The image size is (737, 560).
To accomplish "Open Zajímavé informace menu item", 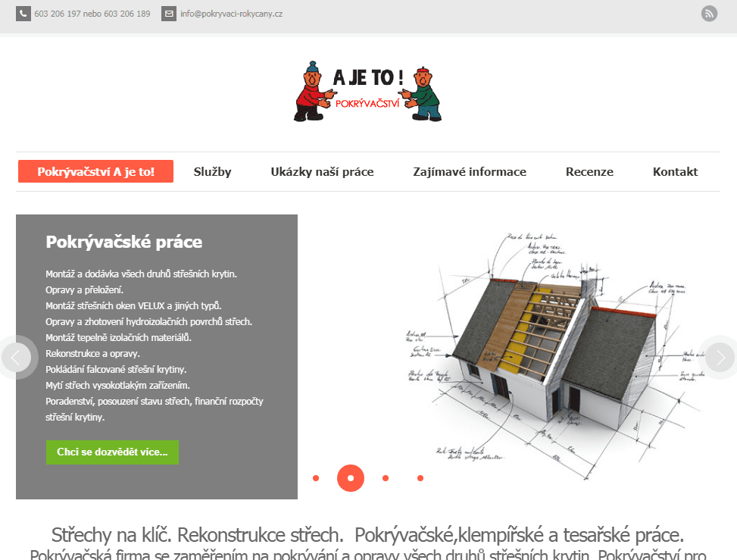I will point(470,171).
